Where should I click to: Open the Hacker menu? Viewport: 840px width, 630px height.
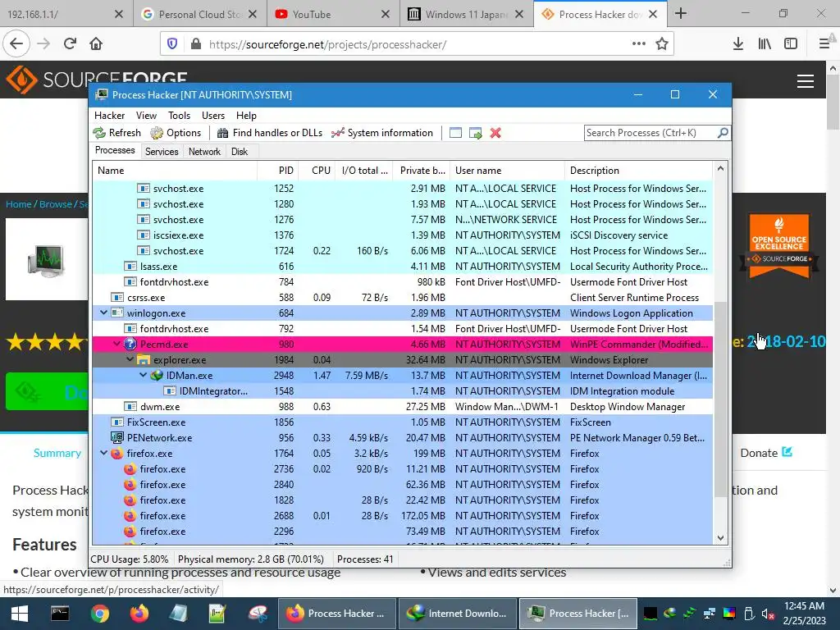coord(109,116)
